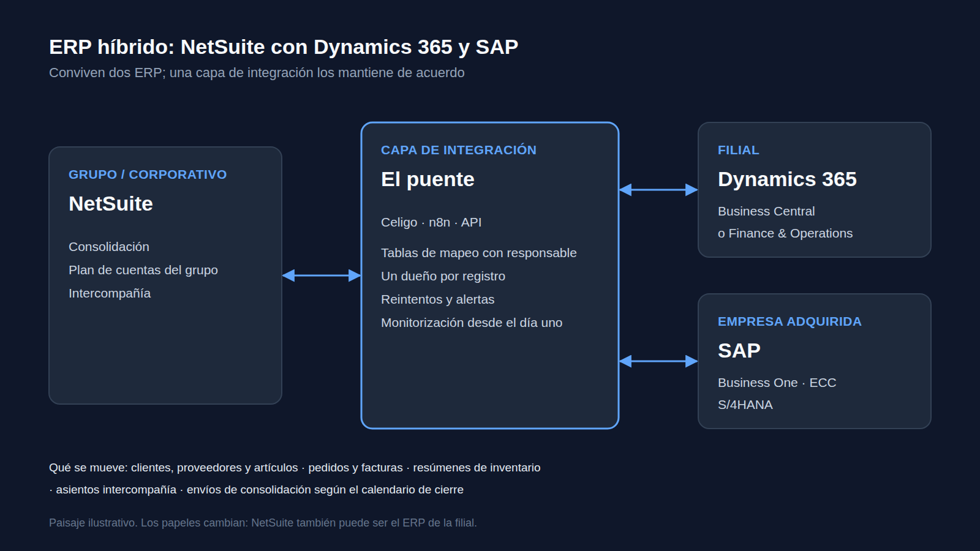Select the 'El puente' heading

(x=428, y=179)
